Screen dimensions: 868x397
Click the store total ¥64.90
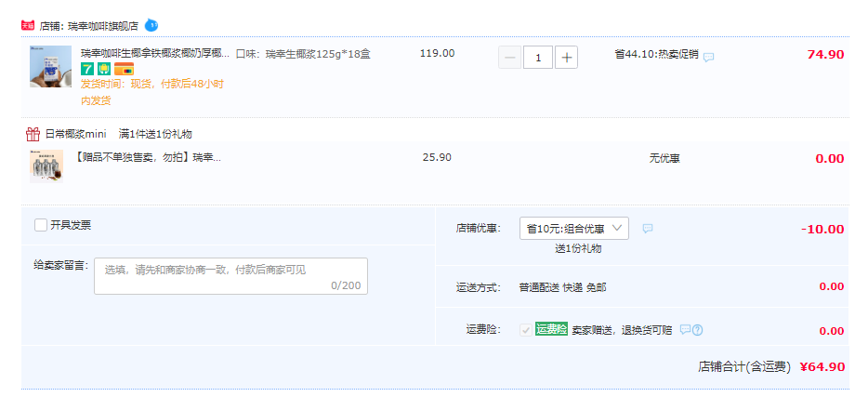coord(822,366)
